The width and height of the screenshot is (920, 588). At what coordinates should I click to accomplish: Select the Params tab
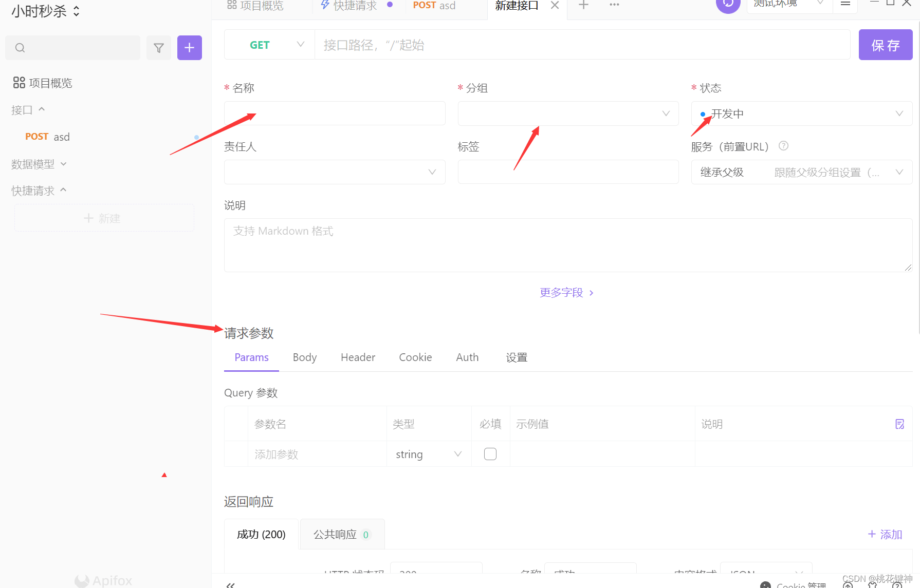(x=251, y=357)
